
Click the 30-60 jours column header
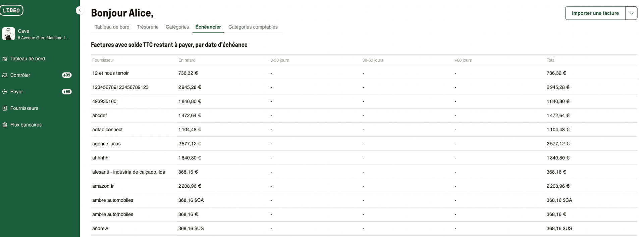373,60
